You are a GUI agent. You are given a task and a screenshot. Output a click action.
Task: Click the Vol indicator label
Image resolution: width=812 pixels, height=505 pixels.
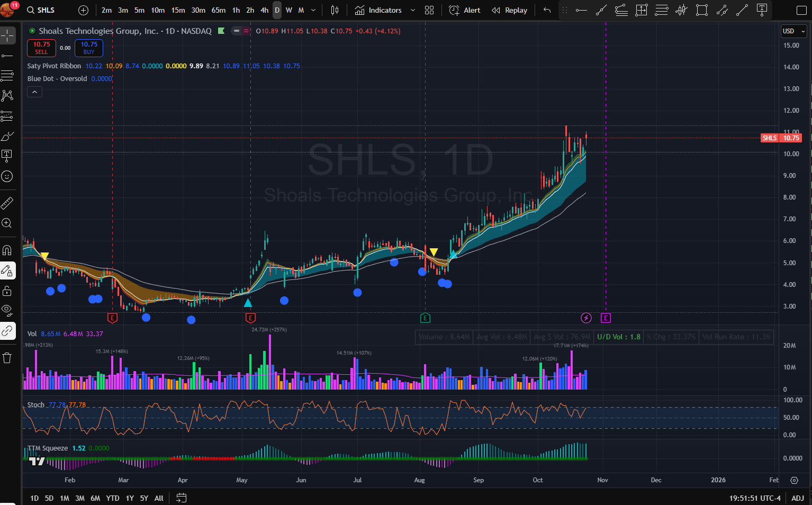tap(32, 334)
